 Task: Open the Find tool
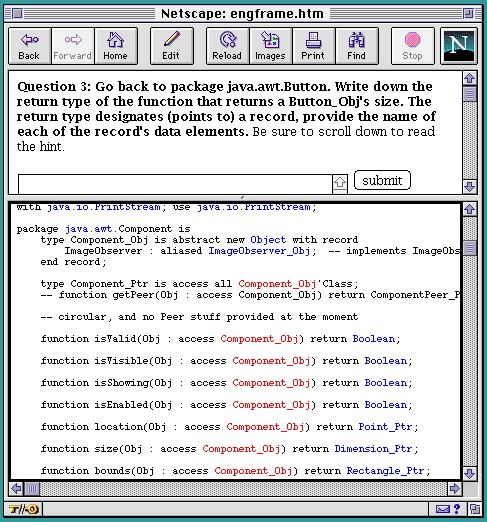(357, 46)
